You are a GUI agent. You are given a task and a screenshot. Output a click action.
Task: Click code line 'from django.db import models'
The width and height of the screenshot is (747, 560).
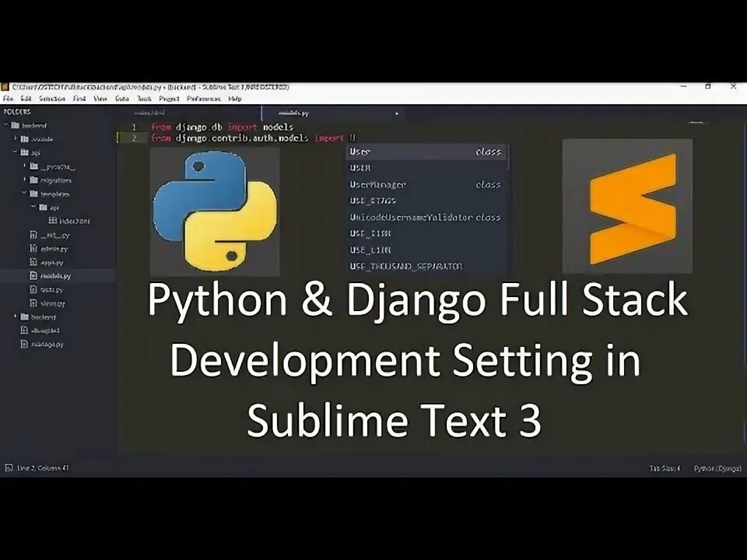coord(222,127)
